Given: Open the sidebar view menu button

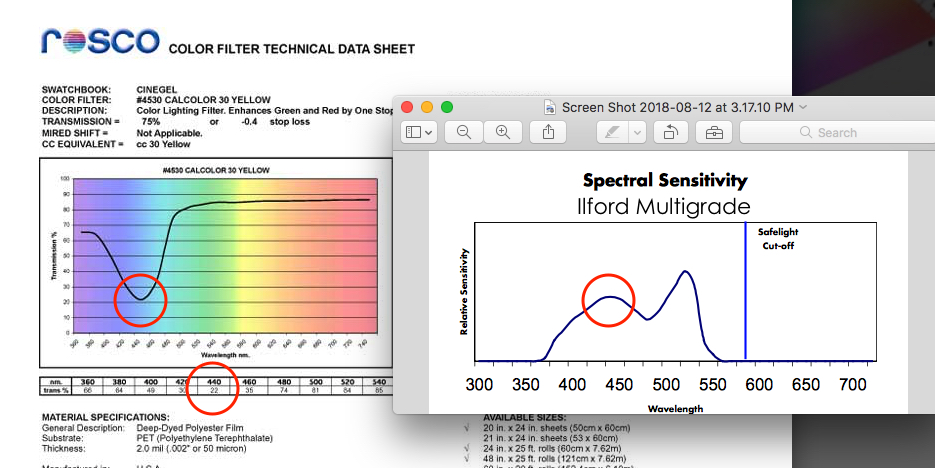Looking at the screenshot, I should coord(419,132).
